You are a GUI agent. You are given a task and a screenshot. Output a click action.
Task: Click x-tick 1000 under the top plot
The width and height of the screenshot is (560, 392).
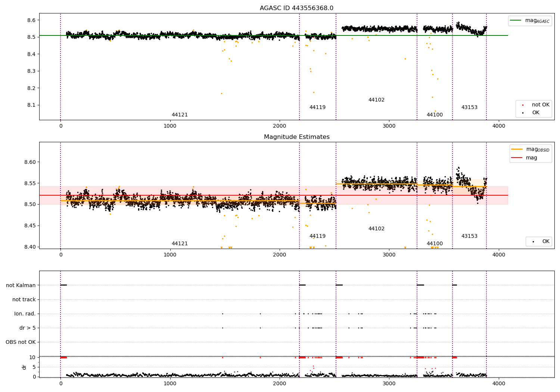point(170,126)
